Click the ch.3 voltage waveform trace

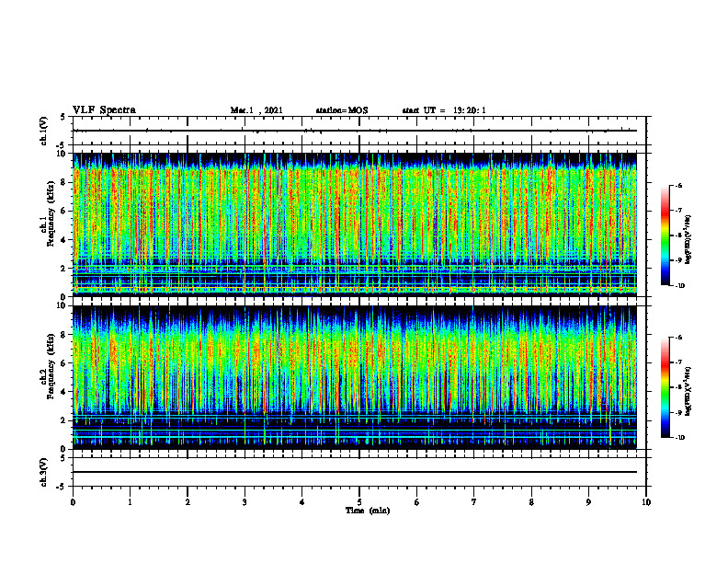point(355,472)
